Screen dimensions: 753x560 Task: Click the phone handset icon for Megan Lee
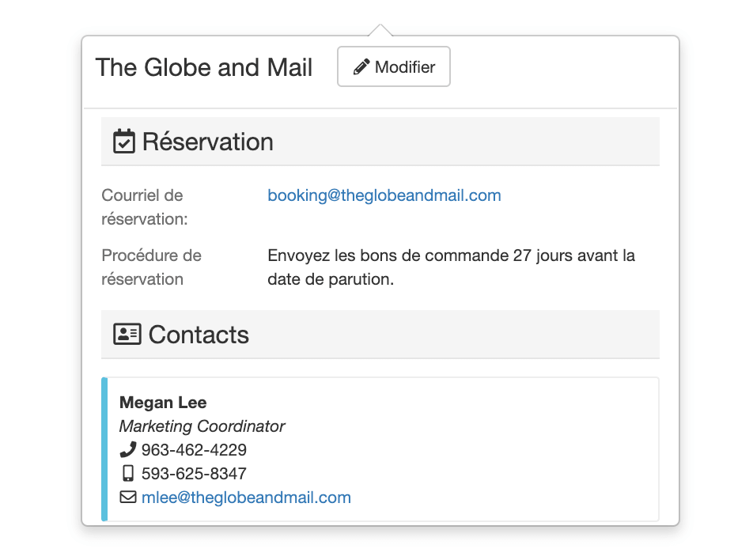point(127,450)
